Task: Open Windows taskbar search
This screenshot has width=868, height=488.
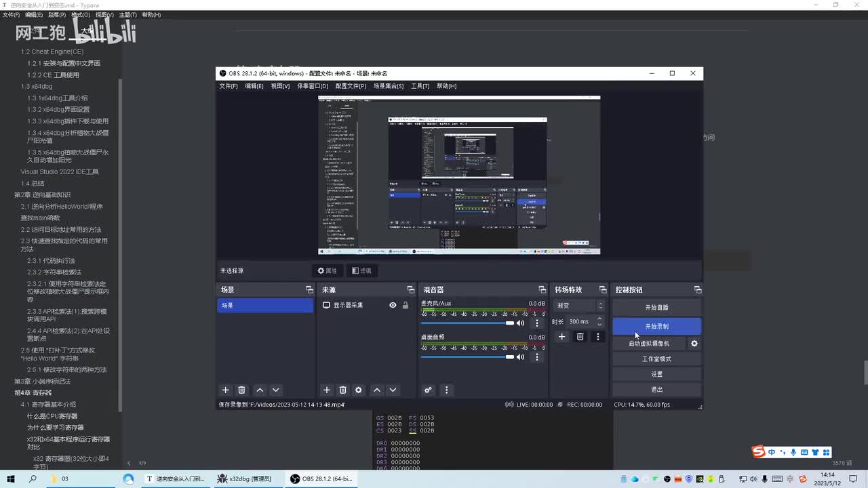Action: 33,479
